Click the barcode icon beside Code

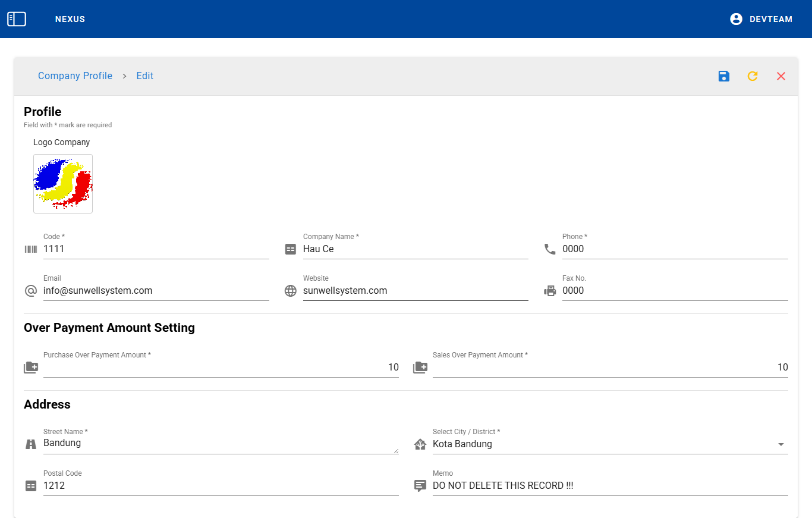[30, 249]
